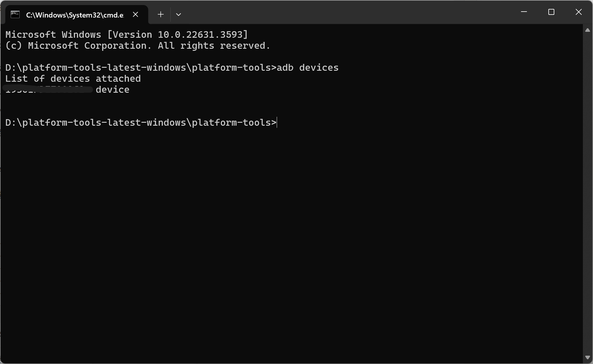
Task: Click the vertical scrollbar track
Action: pyautogui.click(x=588, y=193)
